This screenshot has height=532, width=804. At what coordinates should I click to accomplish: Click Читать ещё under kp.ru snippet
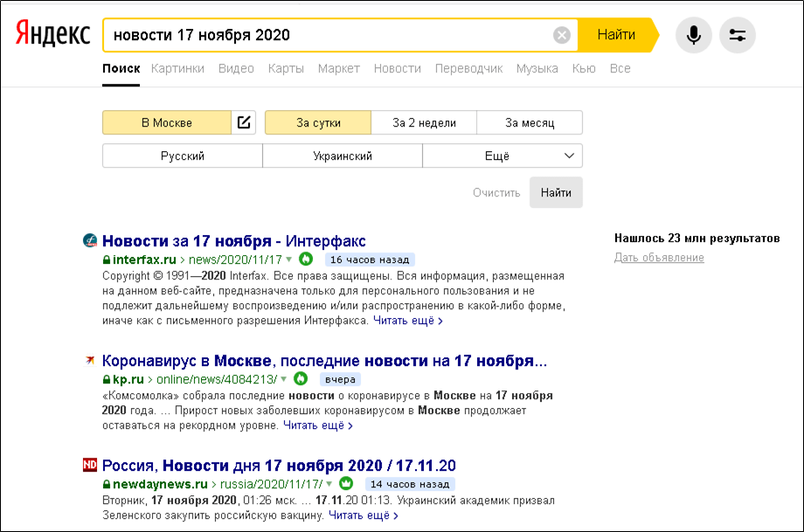tap(318, 425)
